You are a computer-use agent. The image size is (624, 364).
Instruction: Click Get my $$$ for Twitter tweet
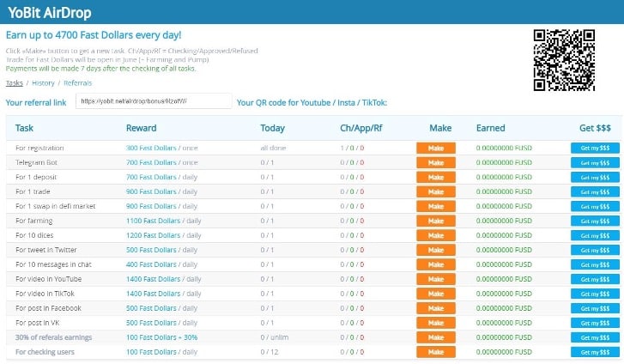(x=595, y=250)
